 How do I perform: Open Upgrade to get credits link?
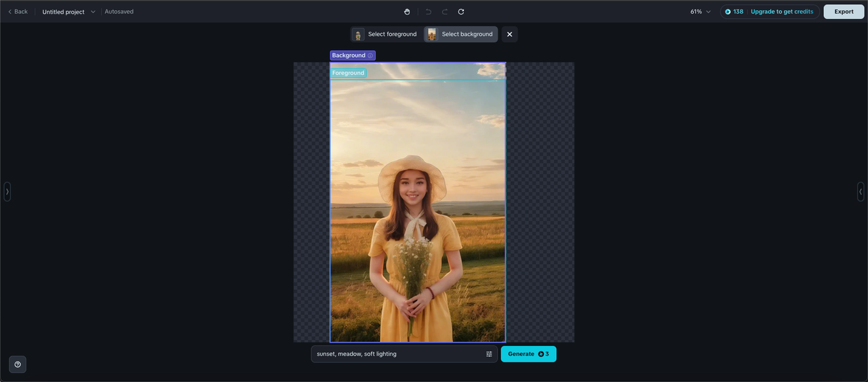(x=782, y=12)
